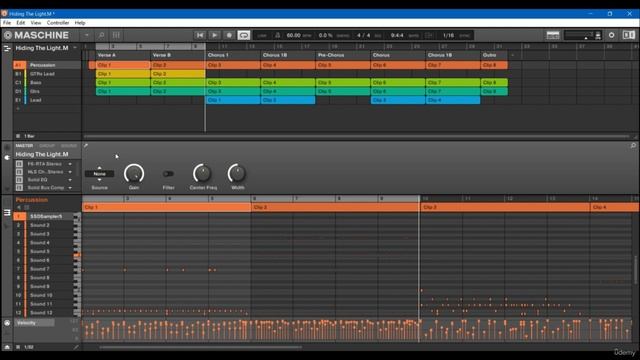Arm recording with the Record button
Viewport: 640px width, 360px height.
[x=229, y=36]
